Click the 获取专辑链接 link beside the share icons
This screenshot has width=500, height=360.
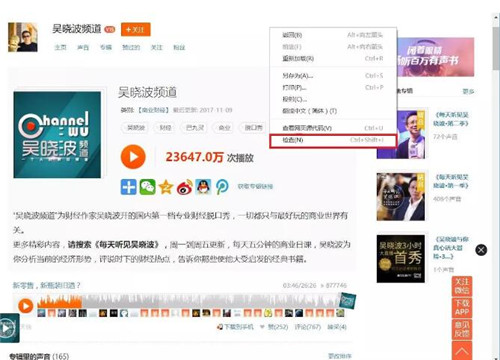click(255, 186)
